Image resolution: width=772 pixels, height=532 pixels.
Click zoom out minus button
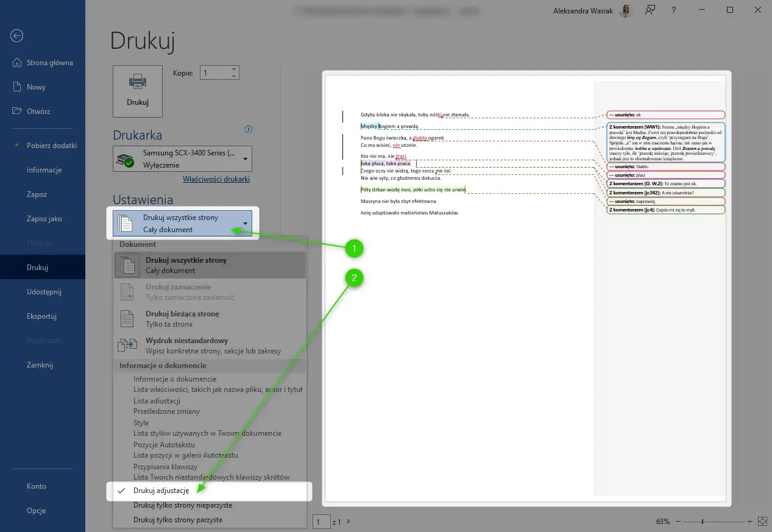pyautogui.click(x=678, y=522)
